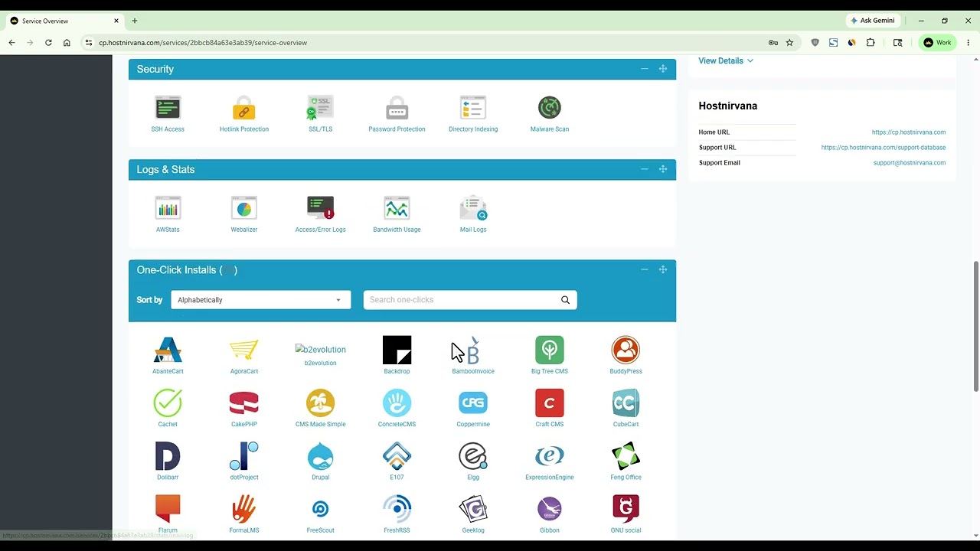This screenshot has height=551, width=980.
Task: Open AWStats statistics icon
Action: (168, 208)
